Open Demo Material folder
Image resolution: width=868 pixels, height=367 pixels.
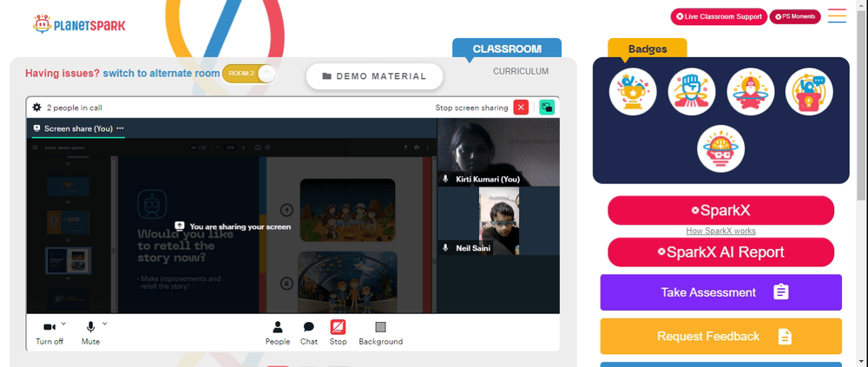375,76
